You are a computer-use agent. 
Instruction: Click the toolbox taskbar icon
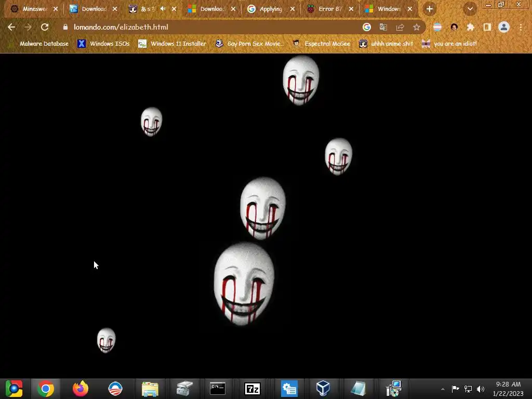click(x=184, y=389)
